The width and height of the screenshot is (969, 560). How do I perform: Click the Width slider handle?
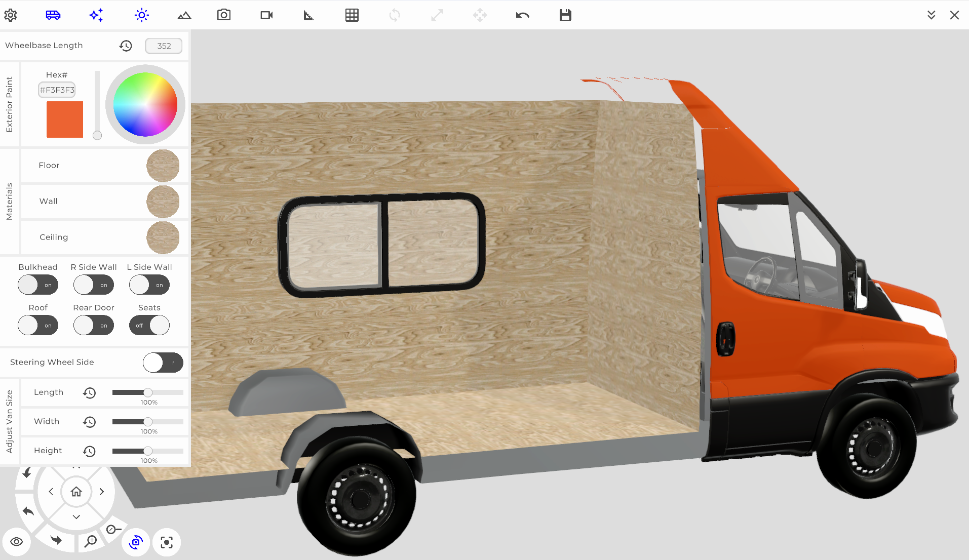point(148,421)
